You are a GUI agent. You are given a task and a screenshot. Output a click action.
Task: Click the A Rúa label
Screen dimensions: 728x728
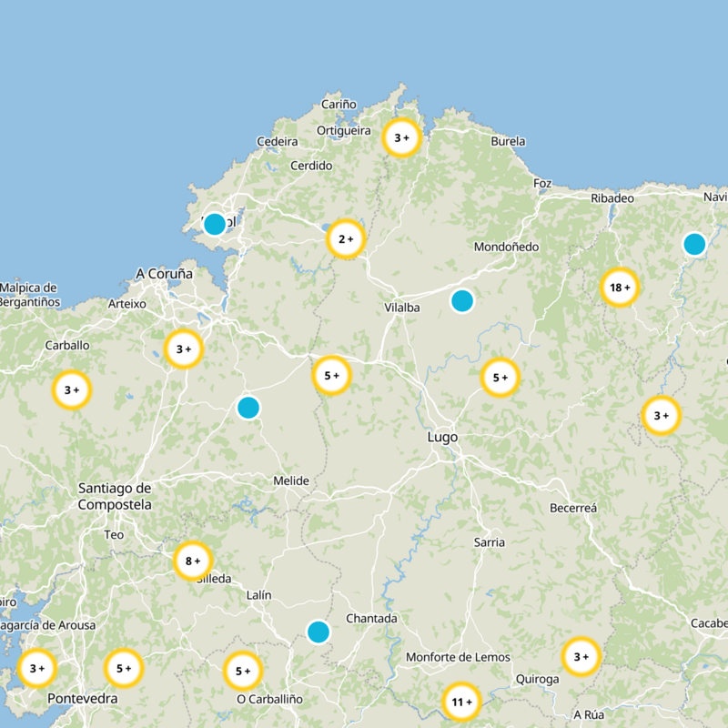[x=589, y=714]
